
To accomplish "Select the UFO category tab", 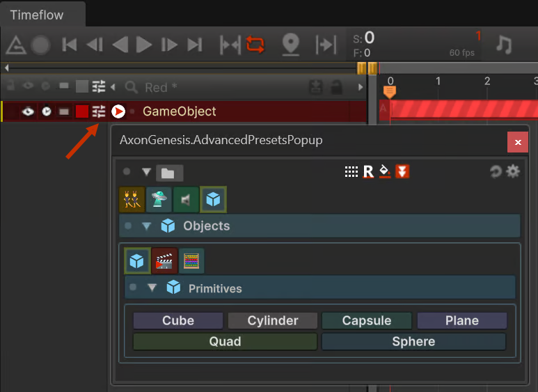I will 159,199.
